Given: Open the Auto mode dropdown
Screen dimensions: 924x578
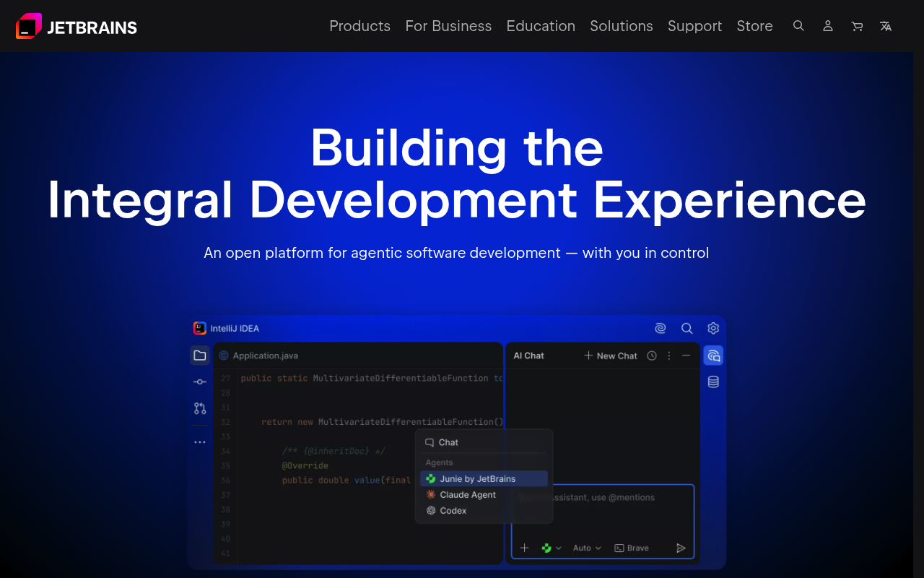Looking at the screenshot, I should 587,548.
